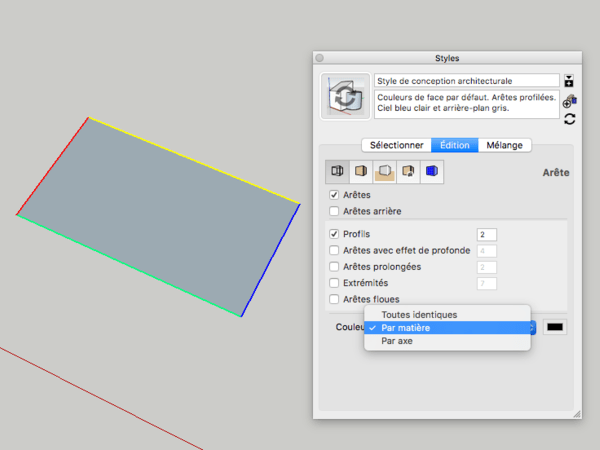Open the Face settings icon

click(x=360, y=171)
